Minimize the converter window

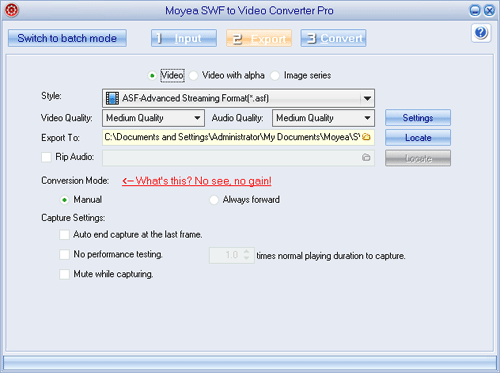pyautogui.click(x=475, y=11)
